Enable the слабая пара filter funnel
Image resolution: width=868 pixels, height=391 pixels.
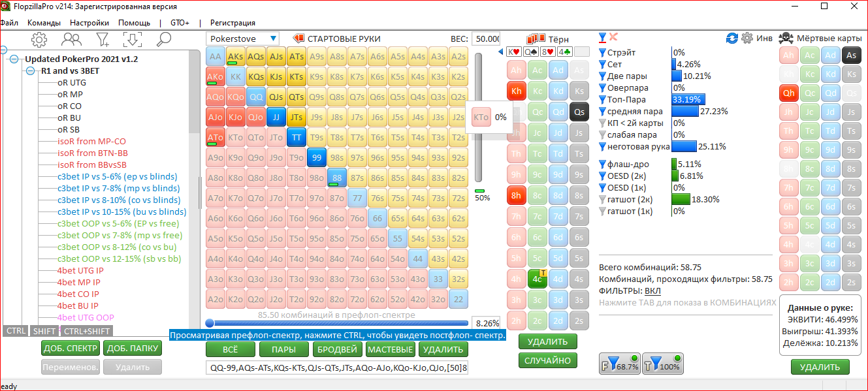[x=603, y=134]
